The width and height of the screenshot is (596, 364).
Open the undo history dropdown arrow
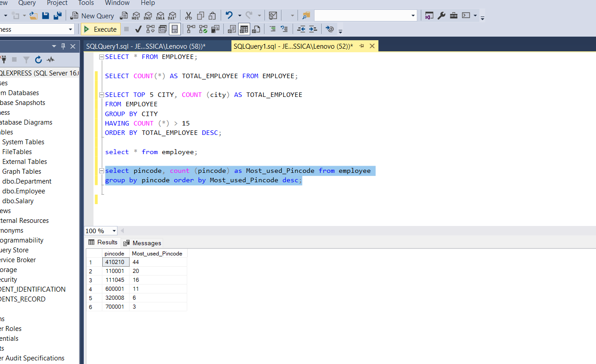(x=239, y=15)
